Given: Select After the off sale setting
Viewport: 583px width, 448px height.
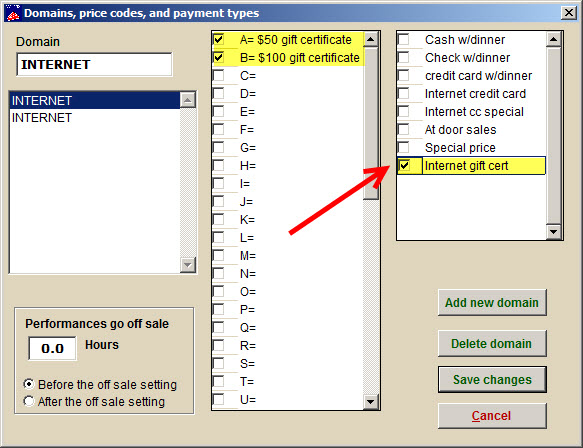Looking at the screenshot, I should click(29, 401).
